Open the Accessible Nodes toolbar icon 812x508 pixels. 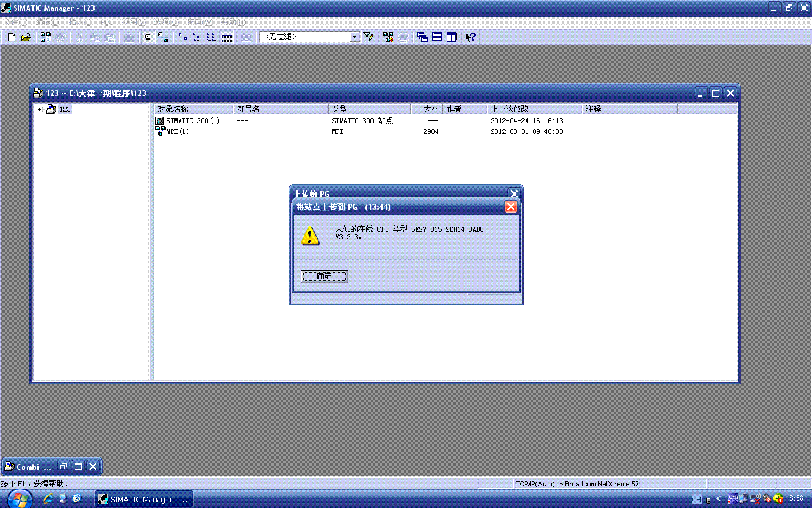(46, 37)
